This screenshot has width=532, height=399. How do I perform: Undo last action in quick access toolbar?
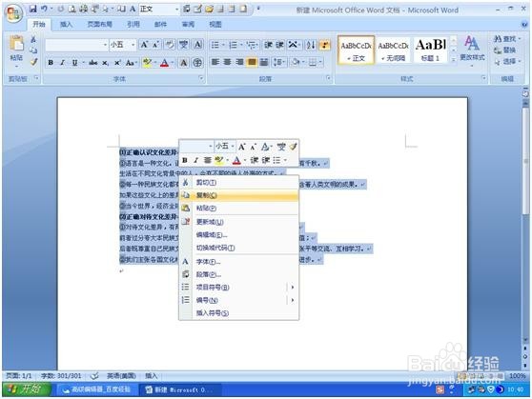(44, 9)
